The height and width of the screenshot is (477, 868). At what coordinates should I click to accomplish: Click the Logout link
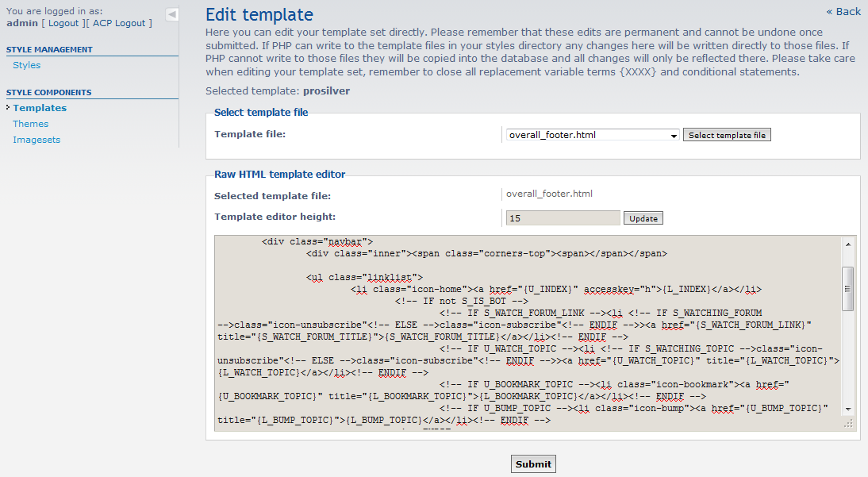click(x=63, y=23)
